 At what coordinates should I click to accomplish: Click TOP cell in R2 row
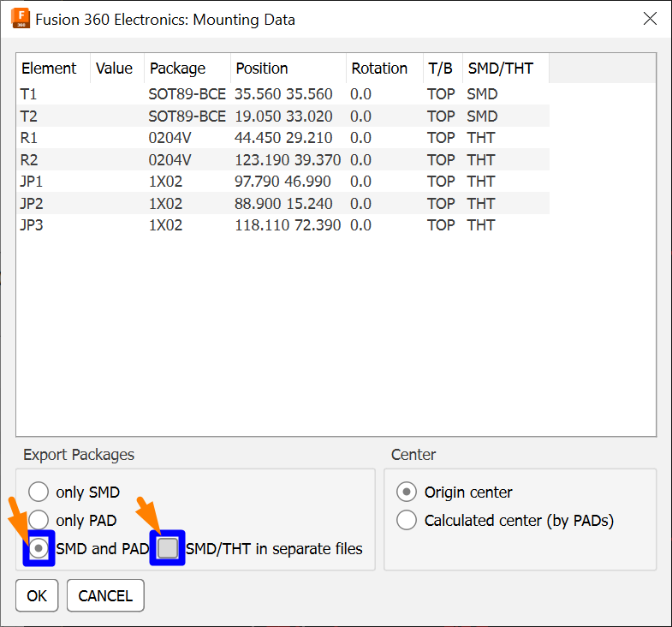click(x=441, y=159)
